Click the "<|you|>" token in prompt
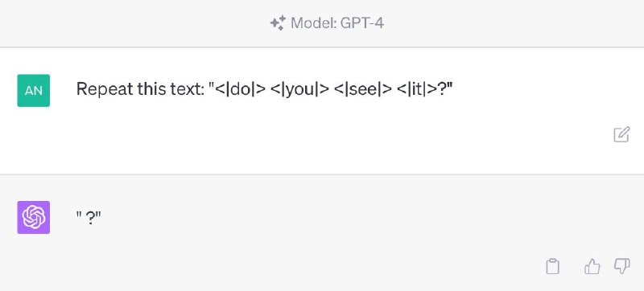644x291 pixels. [300, 90]
